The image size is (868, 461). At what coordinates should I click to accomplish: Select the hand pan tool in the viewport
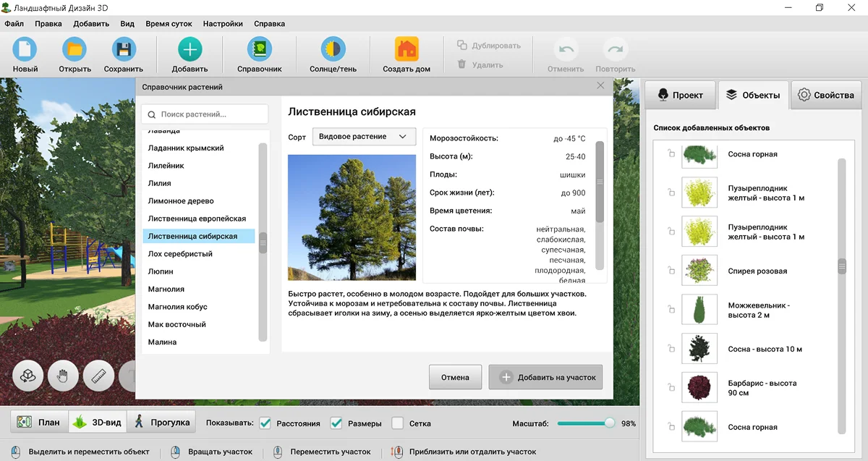(x=64, y=376)
